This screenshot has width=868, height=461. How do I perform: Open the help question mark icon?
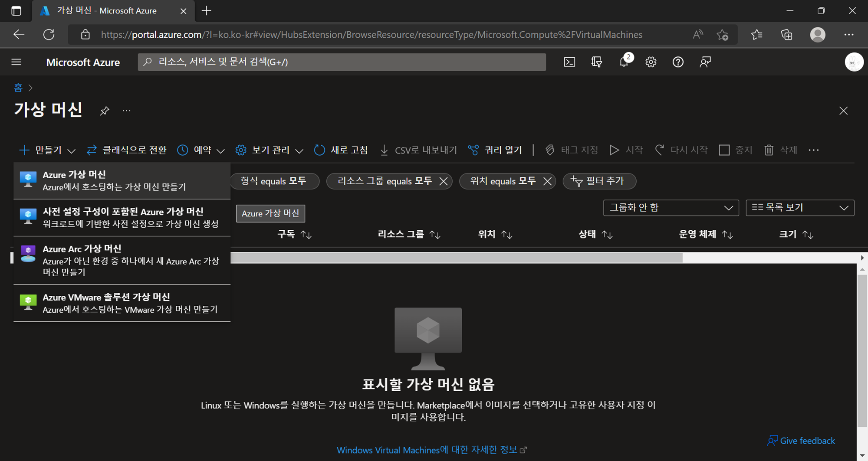(x=678, y=62)
